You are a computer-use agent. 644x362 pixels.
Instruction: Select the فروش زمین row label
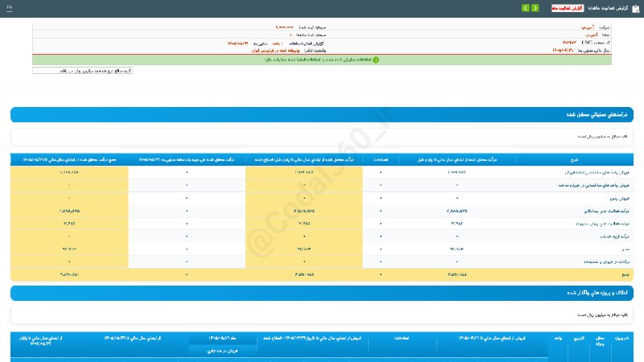point(619,198)
